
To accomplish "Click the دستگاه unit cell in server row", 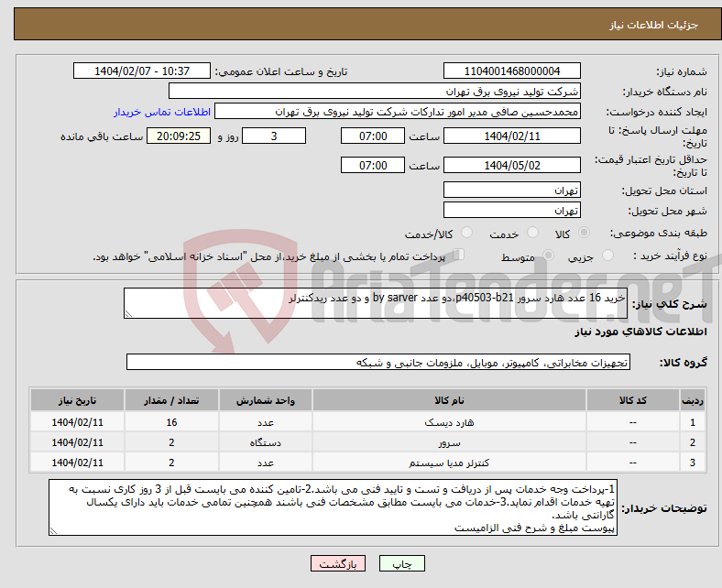I will point(266,442).
